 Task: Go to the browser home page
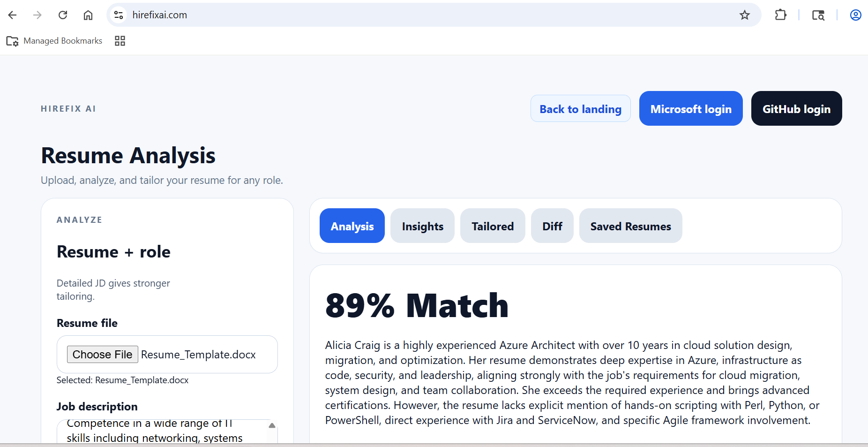(x=88, y=15)
